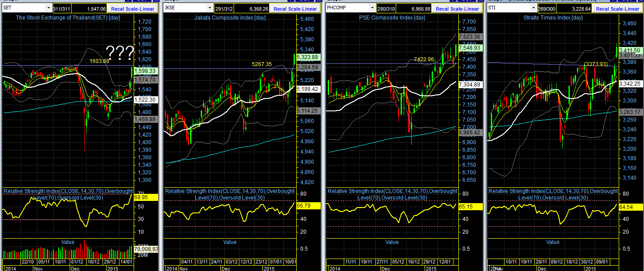This screenshot has width=644, height=271.
Task: Click the Value label in the SET chart
Action: 68,242
